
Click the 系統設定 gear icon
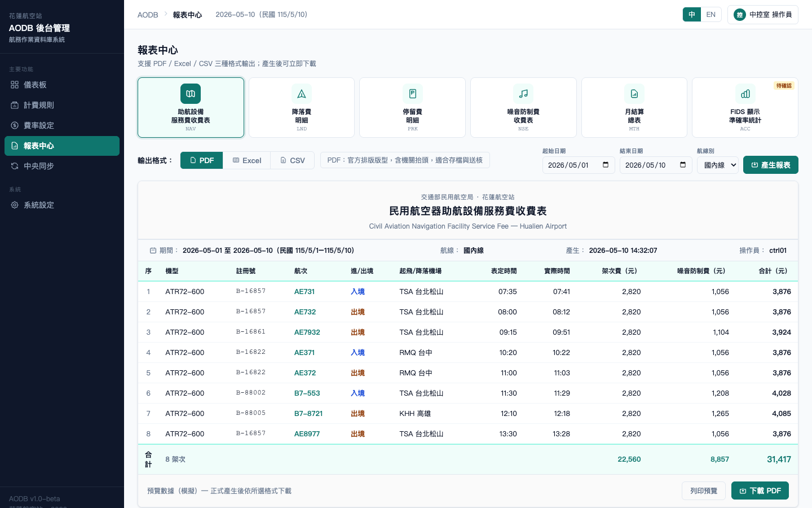coord(15,205)
